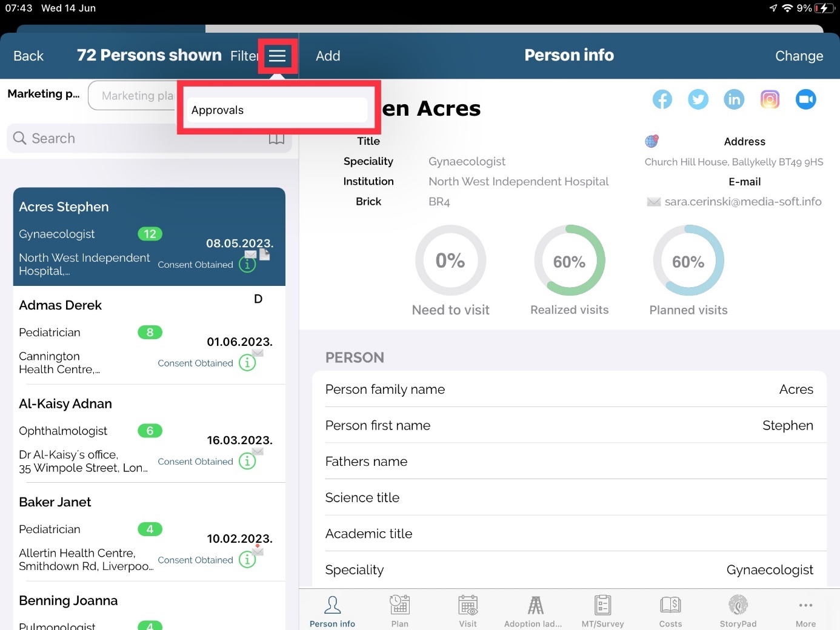
Task: Open the Instagram profile icon
Action: [x=770, y=99]
